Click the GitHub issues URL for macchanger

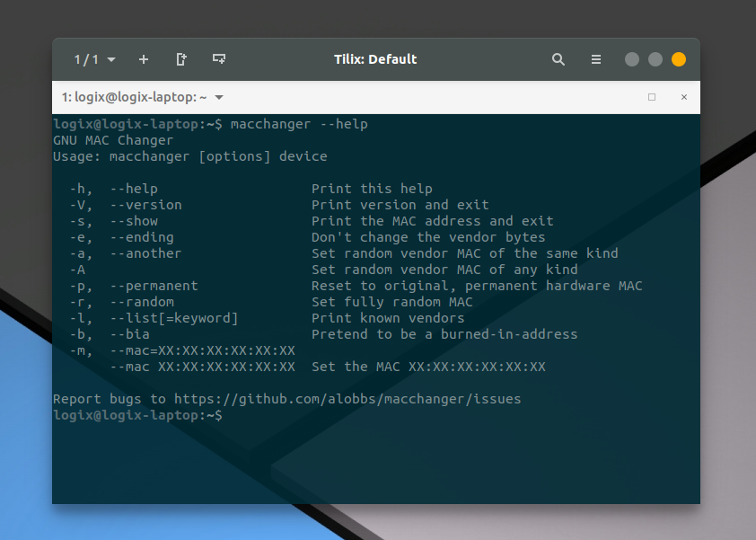point(347,399)
